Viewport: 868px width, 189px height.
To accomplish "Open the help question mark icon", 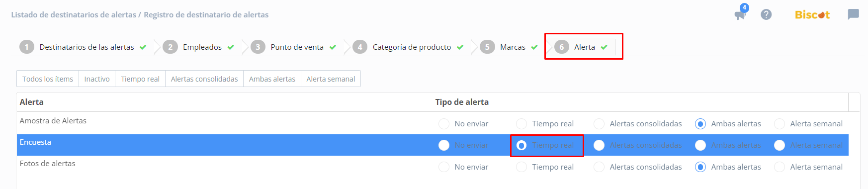I will pos(766,14).
